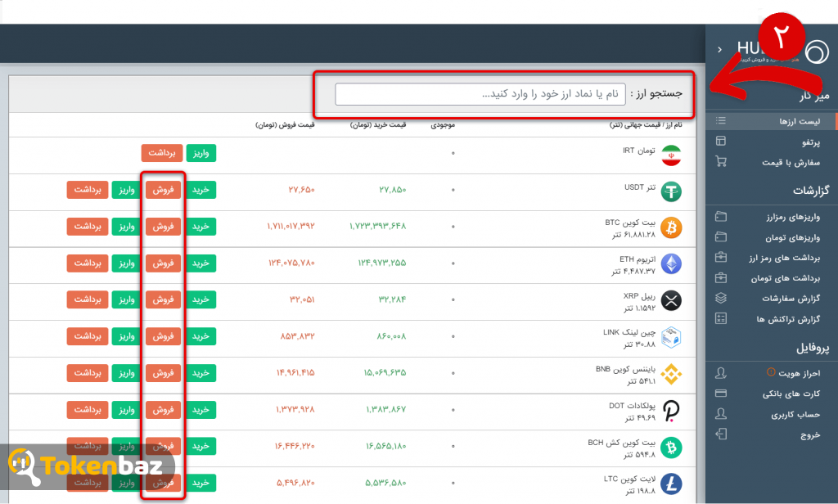Click the portfolio icon beside پرتفو
This screenshot has width=838, height=504.
point(720,141)
